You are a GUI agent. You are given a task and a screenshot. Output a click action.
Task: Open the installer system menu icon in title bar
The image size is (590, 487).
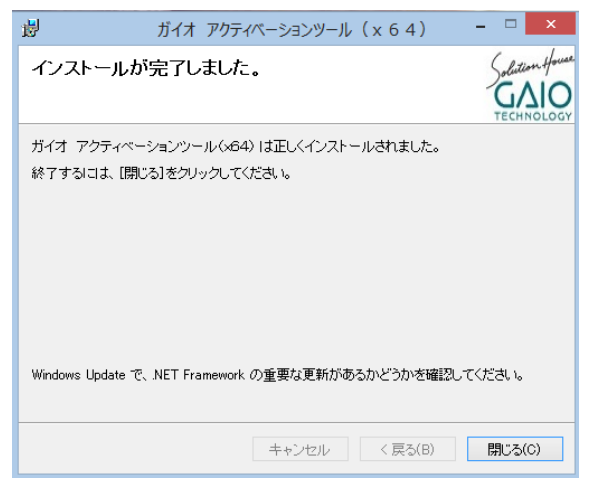(x=30, y=28)
